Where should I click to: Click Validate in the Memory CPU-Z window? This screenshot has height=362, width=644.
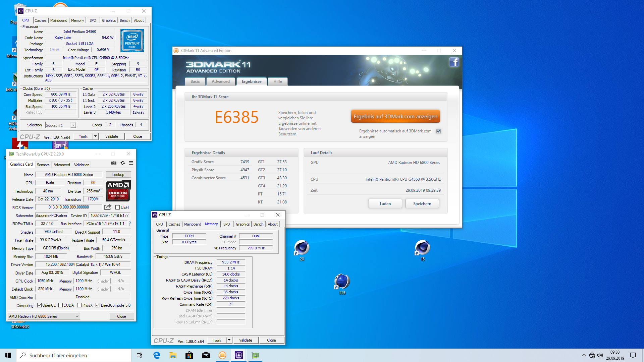click(x=246, y=340)
